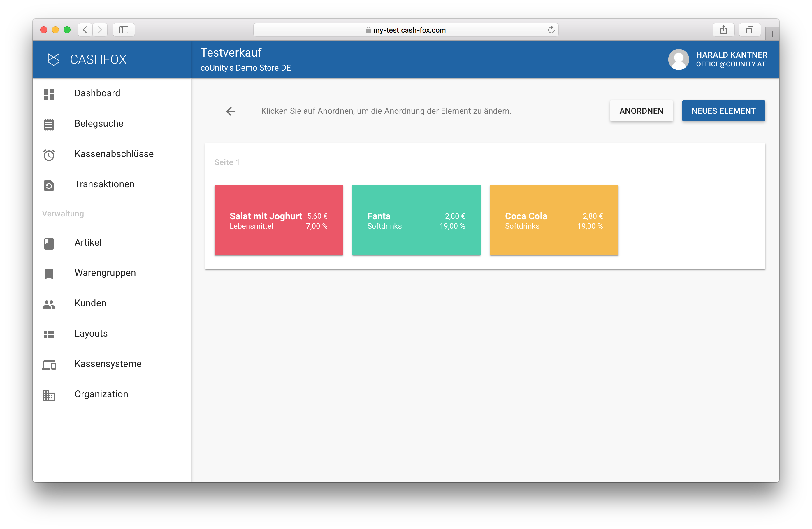Click the Dashboard grid icon
The height and width of the screenshot is (529, 812).
point(49,94)
